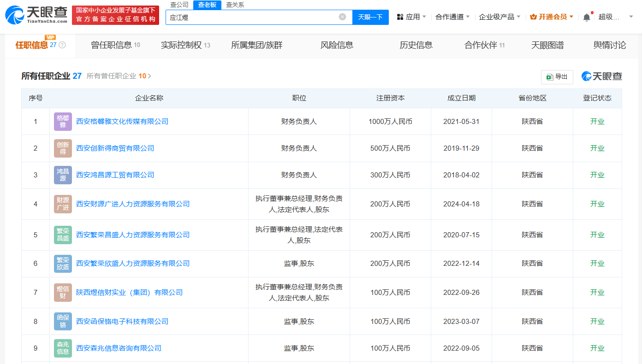Expand the 合作通道 dropdown
The height and width of the screenshot is (364, 642).
click(452, 17)
